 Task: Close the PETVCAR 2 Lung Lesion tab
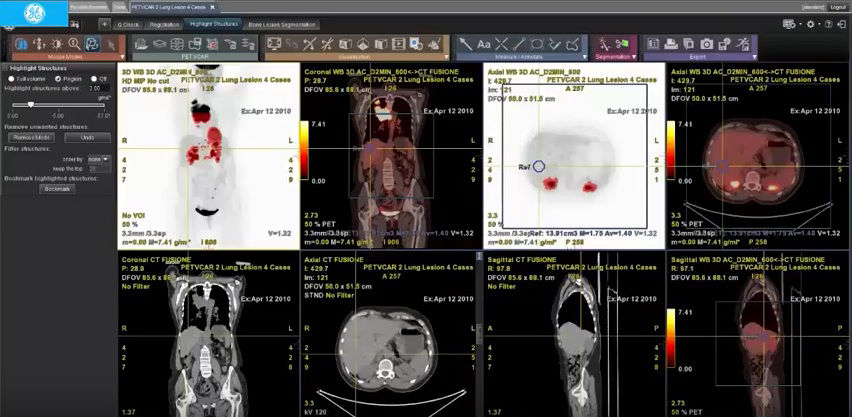tap(212, 7)
